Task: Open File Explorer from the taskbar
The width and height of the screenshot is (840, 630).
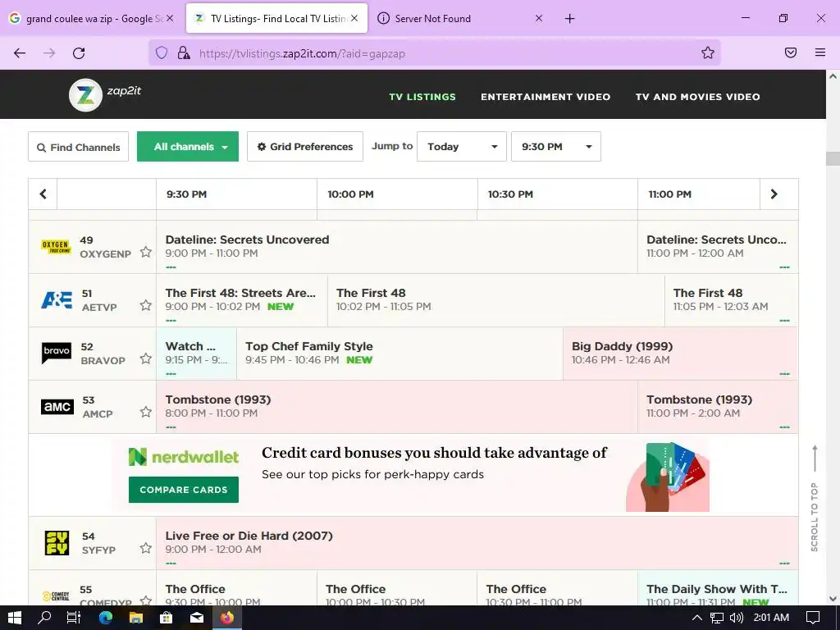Action: [136, 618]
